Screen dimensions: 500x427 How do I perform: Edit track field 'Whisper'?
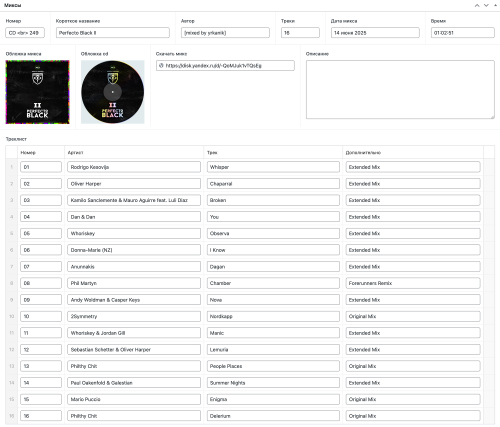click(273, 167)
